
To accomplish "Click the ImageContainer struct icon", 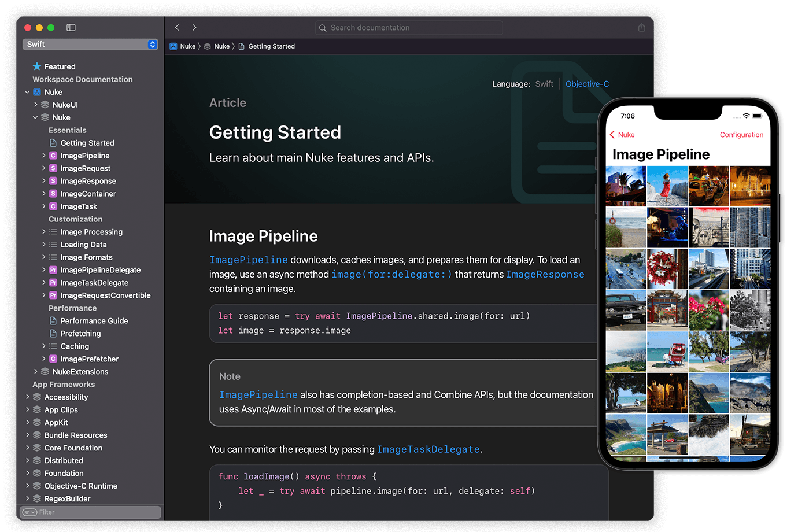I will pos(53,194).
